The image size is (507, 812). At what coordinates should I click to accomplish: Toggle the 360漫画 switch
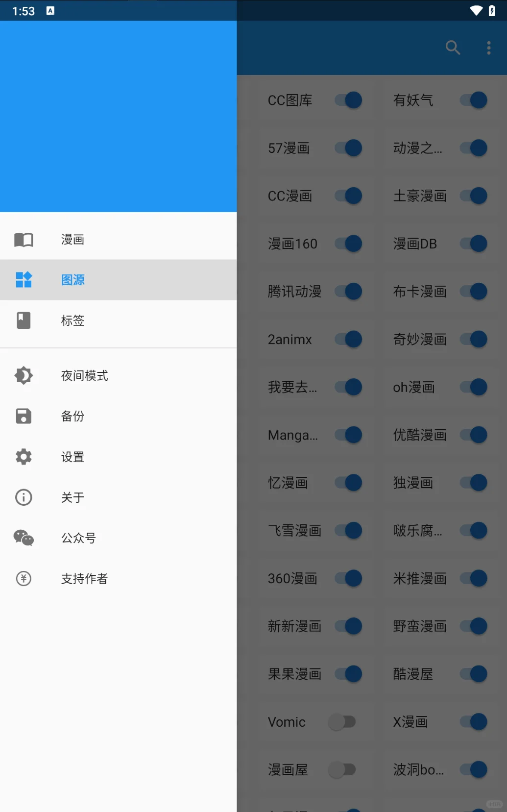pos(348,578)
